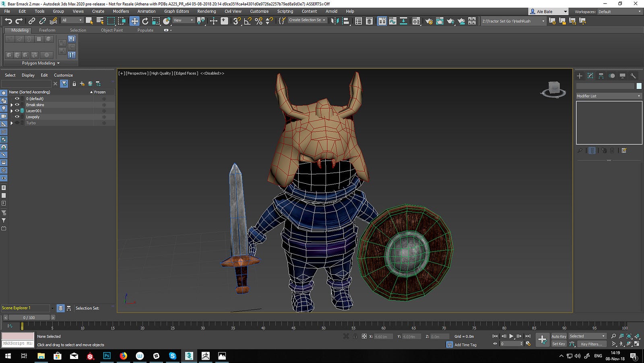Open the Create command panel tab
The width and height of the screenshot is (644, 363).
coord(580,76)
